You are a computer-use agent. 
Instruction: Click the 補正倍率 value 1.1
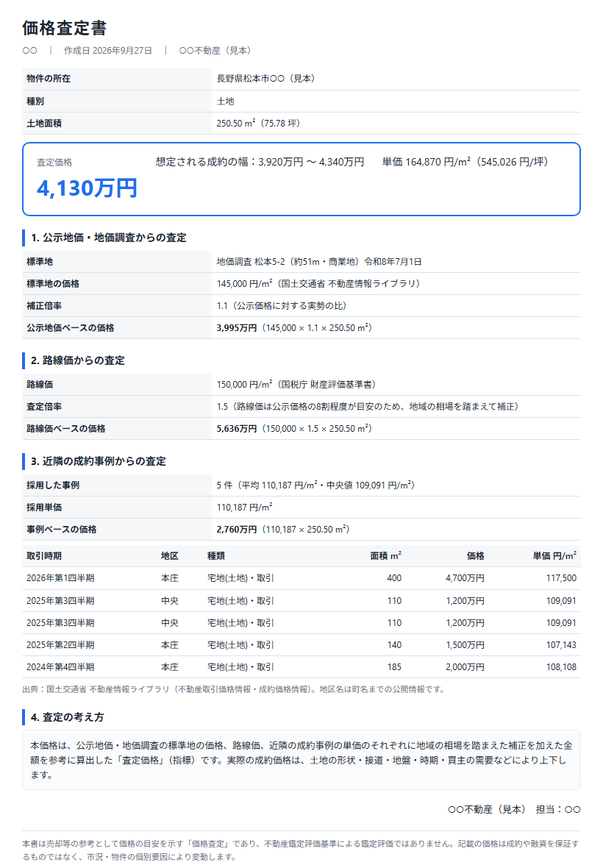[x=222, y=305]
